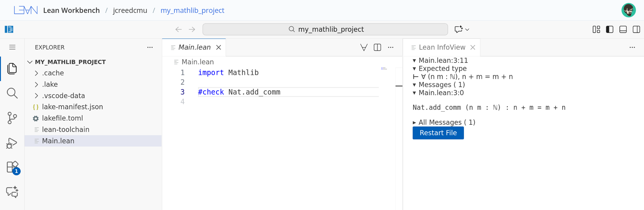Image resolution: width=644 pixels, height=210 pixels.
Task: Split the editor to the right
Action: [x=377, y=48]
